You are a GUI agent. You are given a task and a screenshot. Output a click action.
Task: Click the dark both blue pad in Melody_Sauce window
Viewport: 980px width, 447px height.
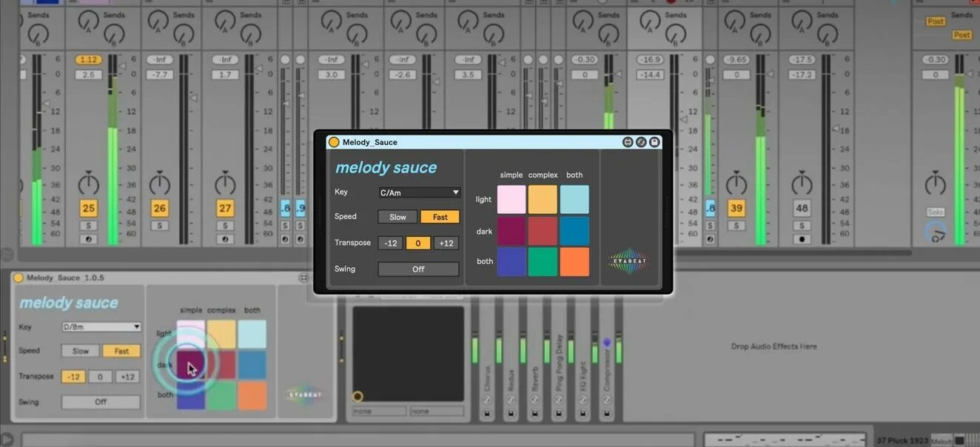click(x=574, y=231)
